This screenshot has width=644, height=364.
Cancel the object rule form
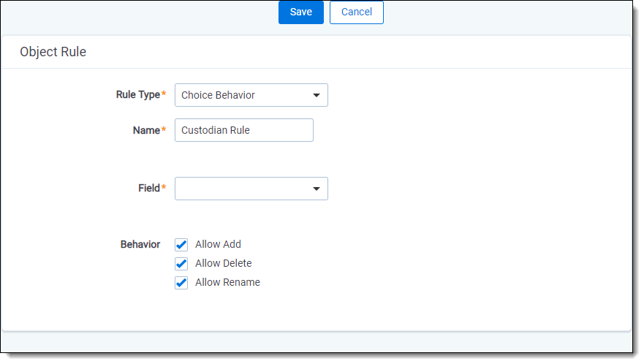tap(356, 12)
